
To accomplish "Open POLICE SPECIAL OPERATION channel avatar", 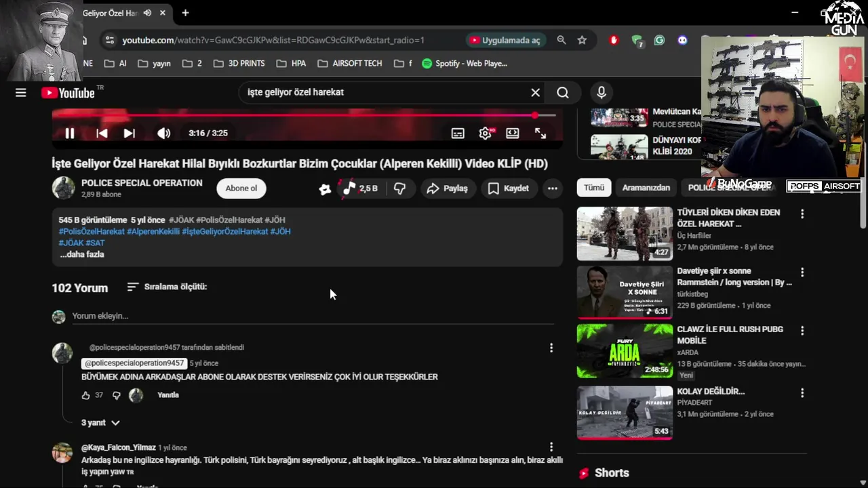I will click(x=64, y=188).
